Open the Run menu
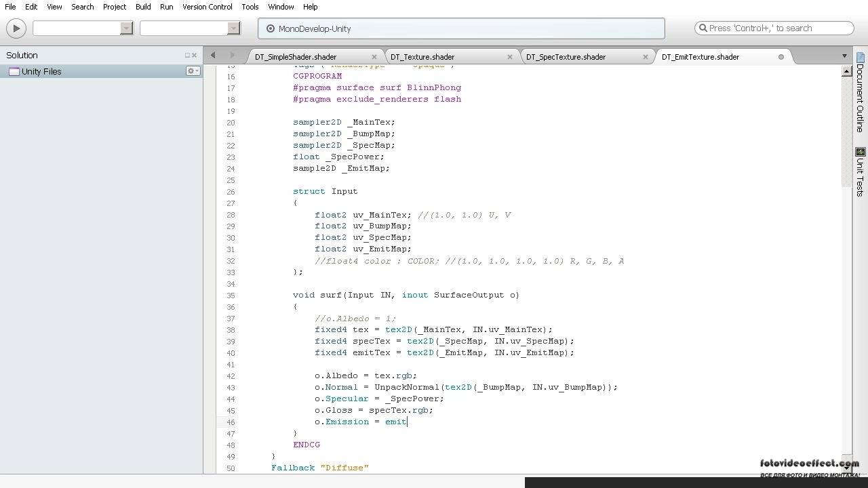This screenshot has width=868, height=488. 166,7
